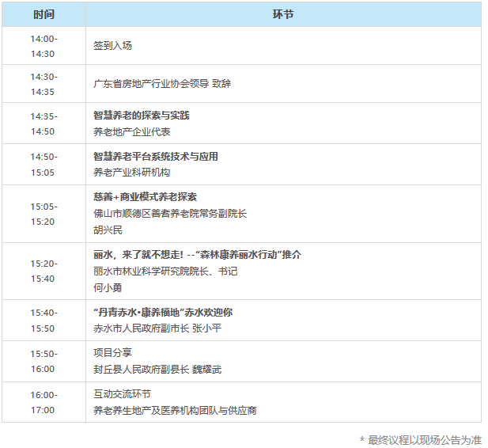Click the 环节 column header
The width and height of the screenshot is (488, 448).
pos(283,15)
